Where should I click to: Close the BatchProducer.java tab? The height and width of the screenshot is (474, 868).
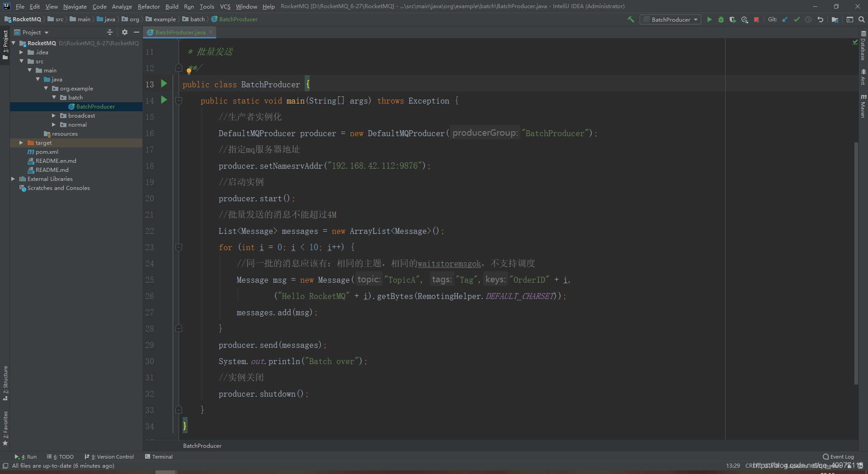tap(211, 32)
